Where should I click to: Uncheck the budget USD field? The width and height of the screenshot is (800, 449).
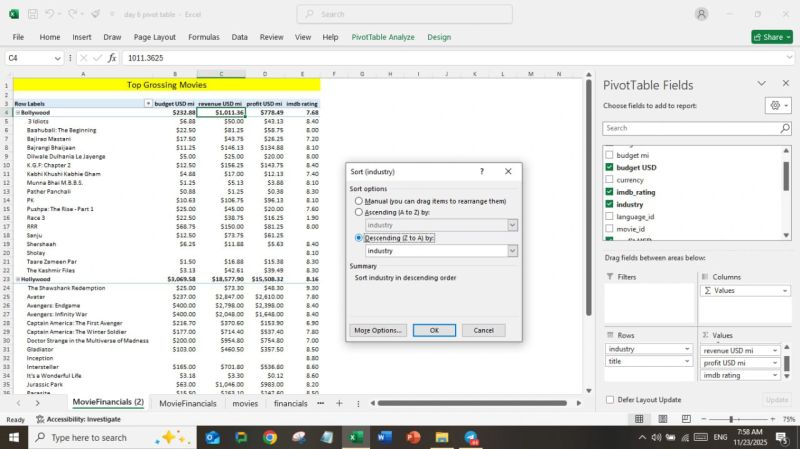[609, 167]
